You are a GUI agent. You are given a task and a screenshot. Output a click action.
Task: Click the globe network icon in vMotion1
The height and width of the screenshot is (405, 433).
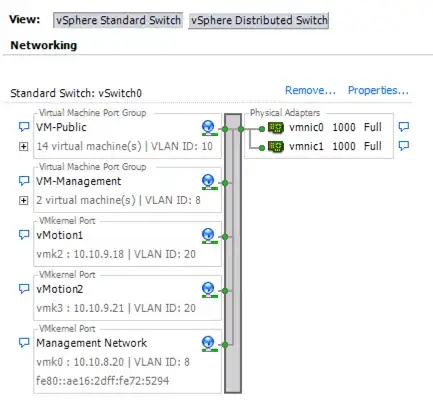209,236
